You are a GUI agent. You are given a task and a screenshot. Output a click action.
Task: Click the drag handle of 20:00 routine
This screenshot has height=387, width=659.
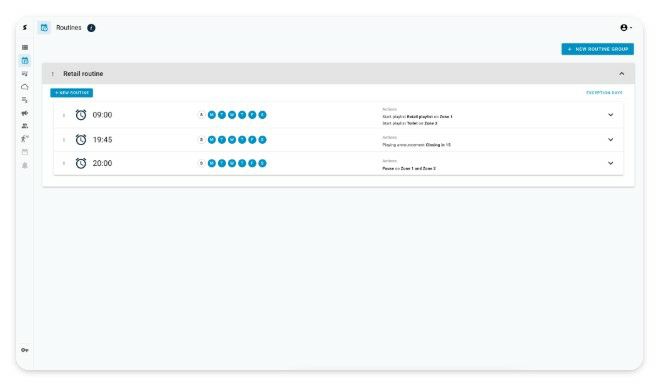pyautogui.click(x=64, y=163)
